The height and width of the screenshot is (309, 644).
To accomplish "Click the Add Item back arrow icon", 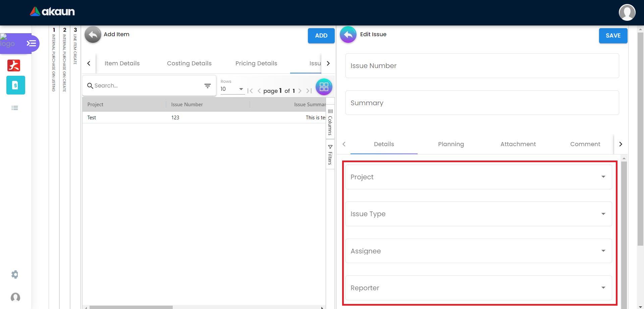I will tap(93, 35).
